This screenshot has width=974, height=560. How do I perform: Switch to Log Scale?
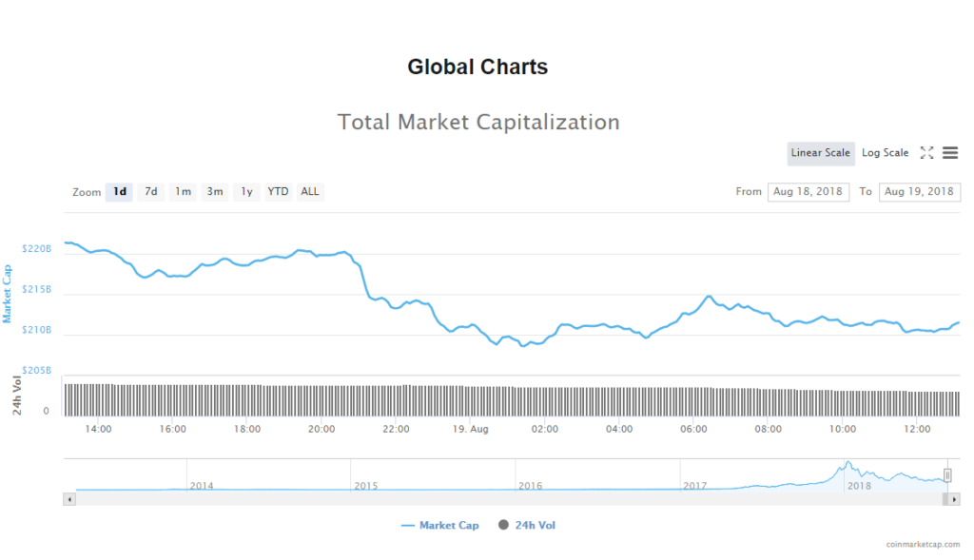(x=885, y=153)
